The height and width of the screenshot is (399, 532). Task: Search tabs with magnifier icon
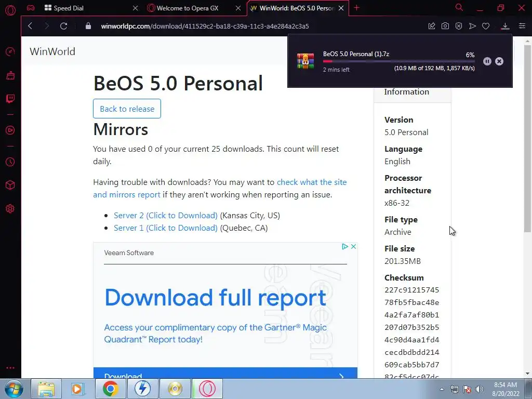[459, 7]
